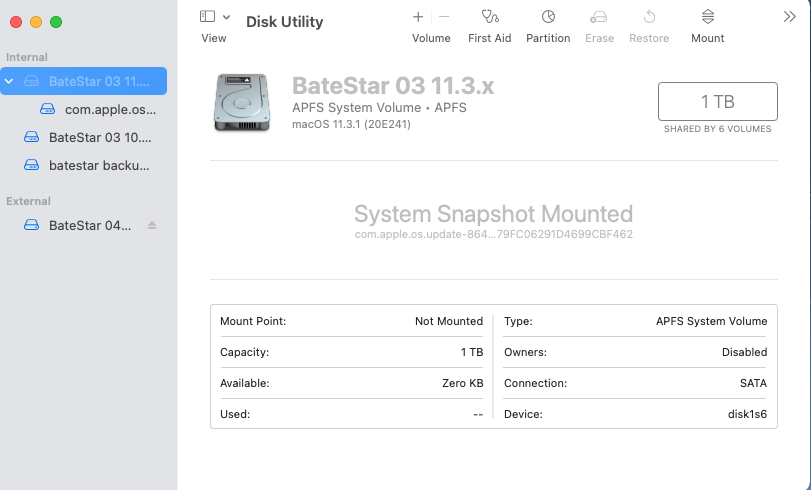This screenshot has width=811, height=490.
Task: Add a volume with the plus icon
Action: pos(418,17)
